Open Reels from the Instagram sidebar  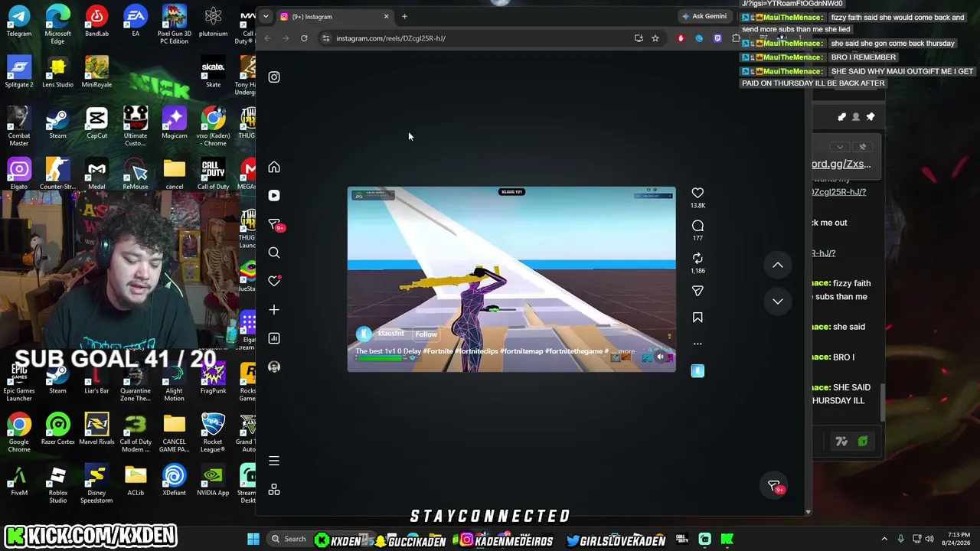tap(274, 195)
